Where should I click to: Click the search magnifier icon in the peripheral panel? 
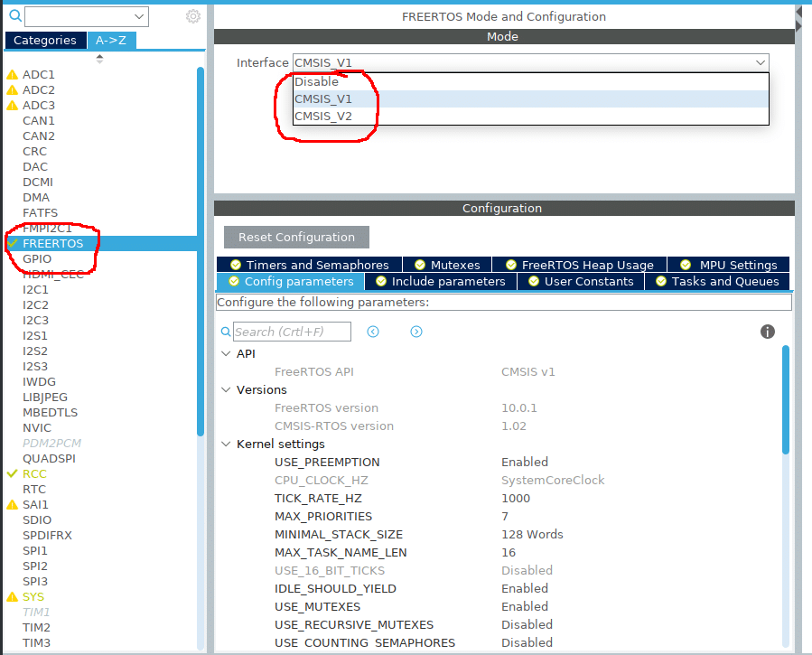pos(15,16)
